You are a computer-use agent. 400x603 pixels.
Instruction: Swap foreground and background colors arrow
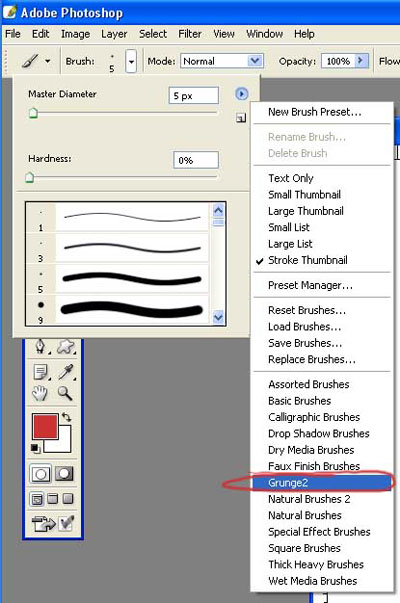[x=66, y=416]
